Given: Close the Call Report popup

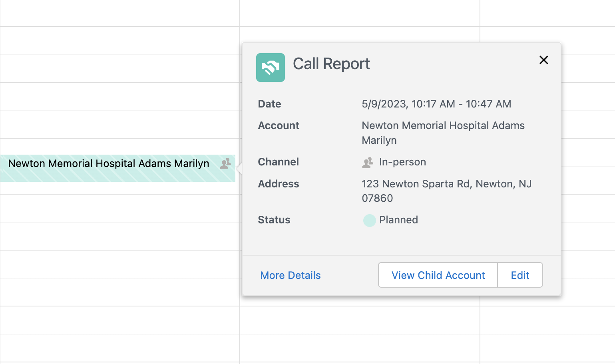Looking at the screenshot, I should (x=543, y=60).
